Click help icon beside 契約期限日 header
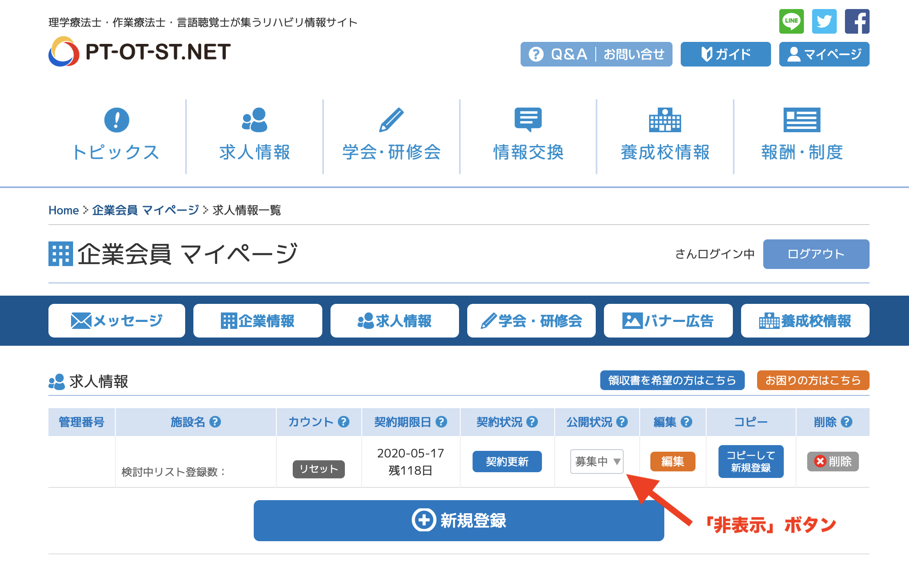 coord(441,422)
